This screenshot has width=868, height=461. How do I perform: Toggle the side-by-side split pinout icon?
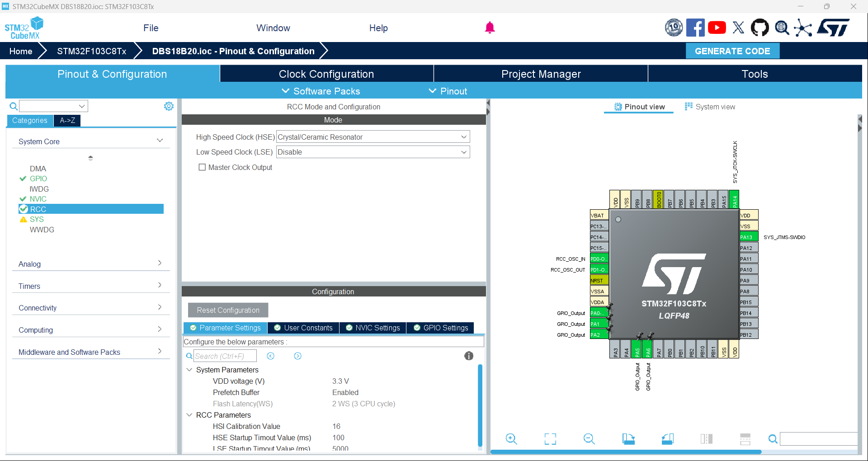(x=707, y=439)
